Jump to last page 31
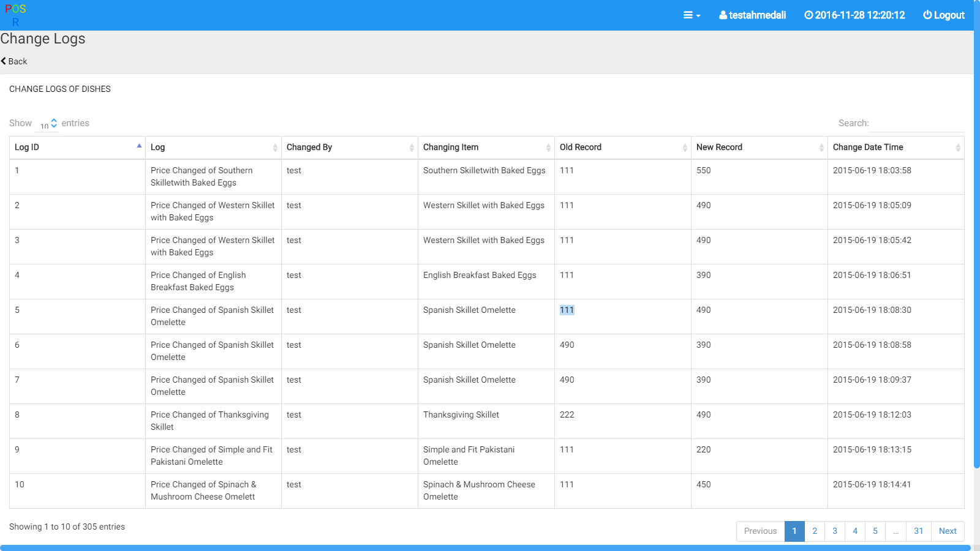Image resolution: width=980 pixels, height=551 pixels. (x=918, y=531)
